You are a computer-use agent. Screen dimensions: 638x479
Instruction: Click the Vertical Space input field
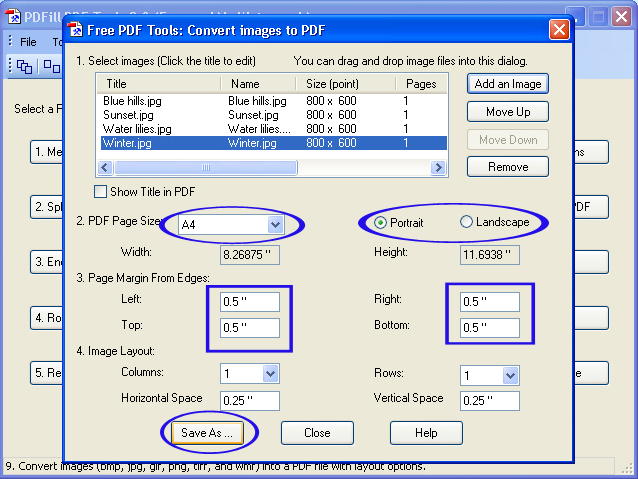[x=490, y=401]
